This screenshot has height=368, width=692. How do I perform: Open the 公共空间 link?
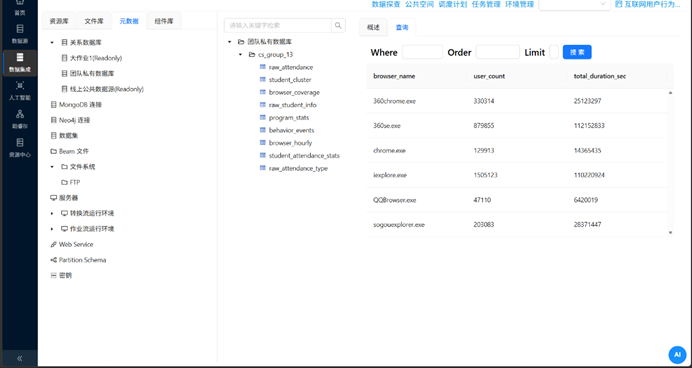pos(419,4)
